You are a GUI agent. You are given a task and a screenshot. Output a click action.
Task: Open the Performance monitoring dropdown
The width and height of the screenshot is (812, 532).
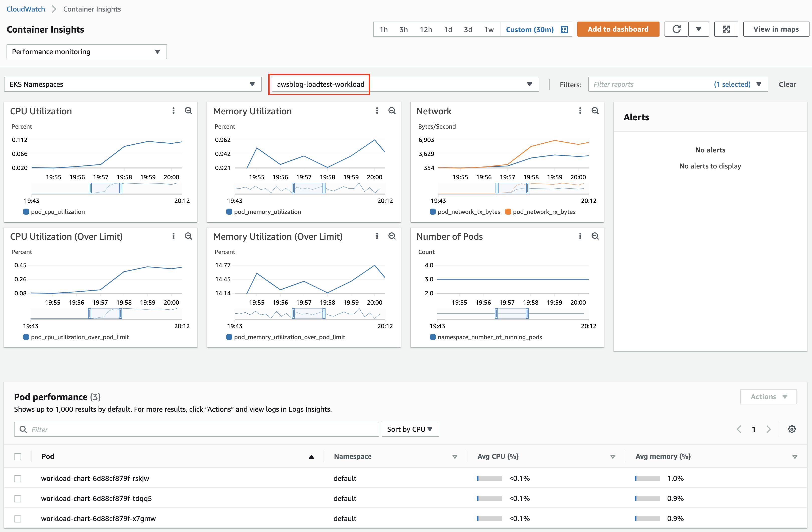click(x=86, y=52)
